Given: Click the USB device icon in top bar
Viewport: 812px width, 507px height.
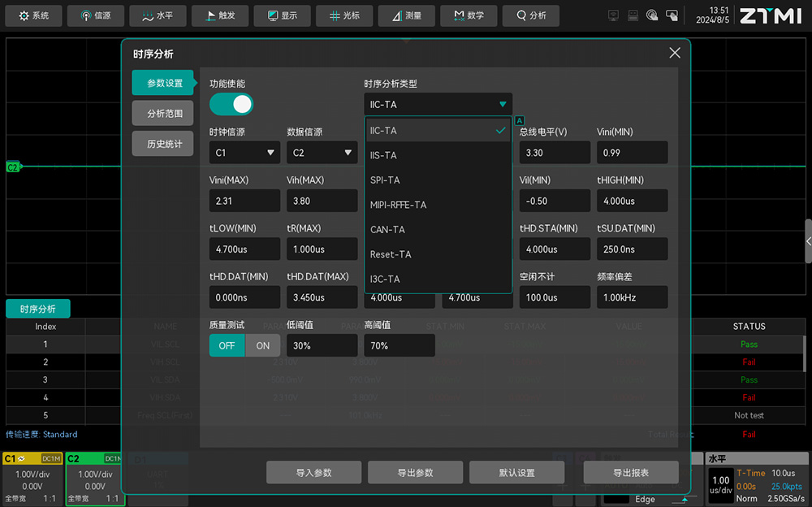Looking at the screenshot, I should [x=633, y=15].
